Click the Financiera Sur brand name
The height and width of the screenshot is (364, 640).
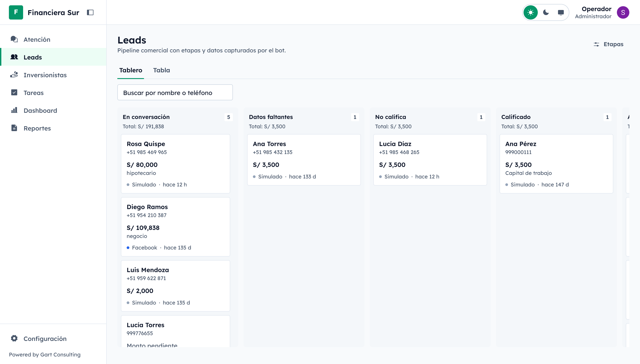(x=53, y=12)
